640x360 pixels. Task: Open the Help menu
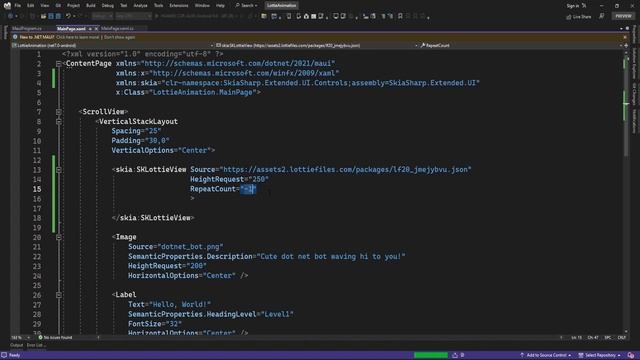(220, 6)
